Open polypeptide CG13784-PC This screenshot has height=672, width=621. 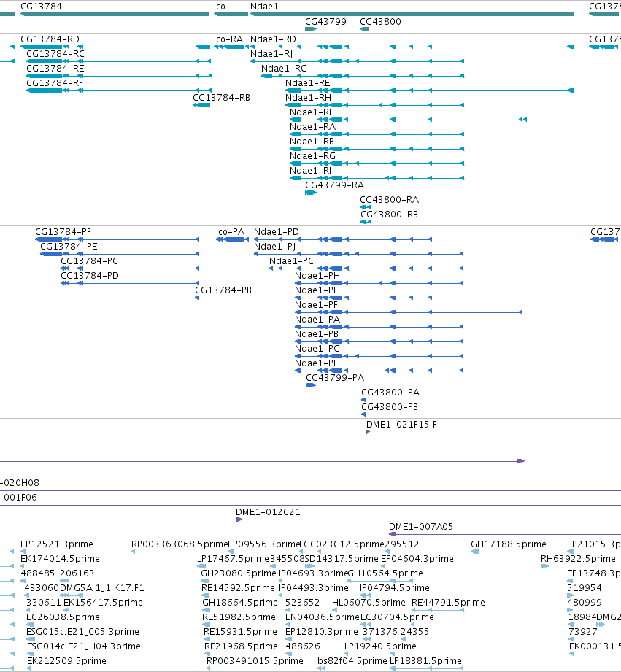pos(90,261)
